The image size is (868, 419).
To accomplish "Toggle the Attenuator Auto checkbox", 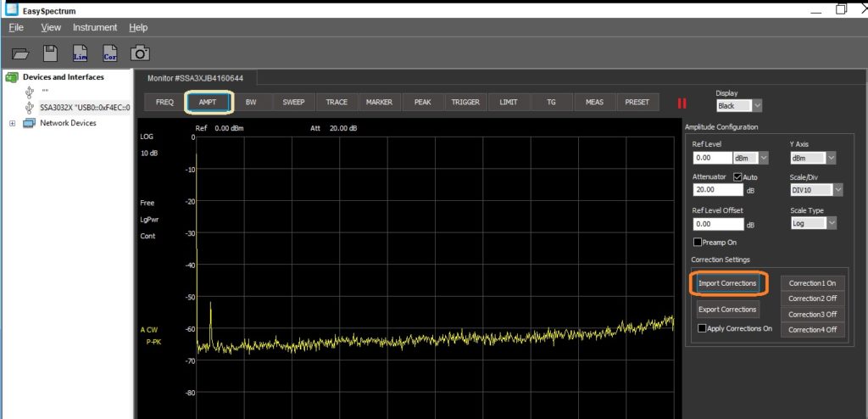I will pos(737,176).
